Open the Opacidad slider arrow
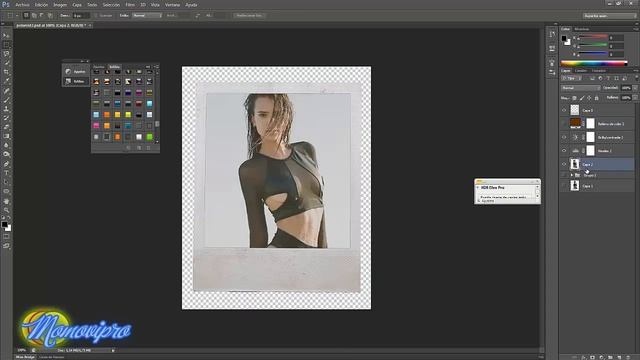The height and width of the screenshot is (360, 640). click(x=635, y=88)
